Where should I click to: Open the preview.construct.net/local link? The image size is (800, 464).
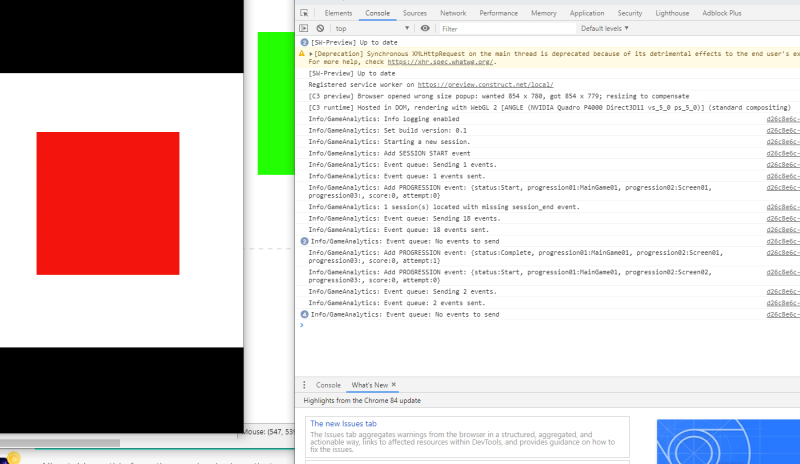(x=485, y=85)
